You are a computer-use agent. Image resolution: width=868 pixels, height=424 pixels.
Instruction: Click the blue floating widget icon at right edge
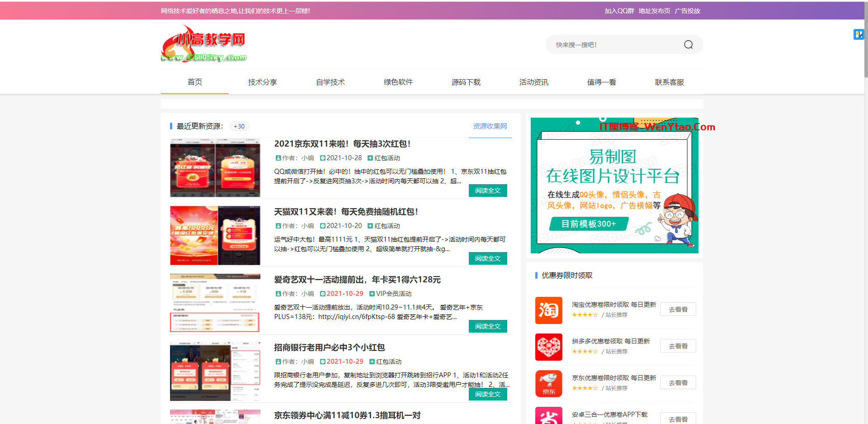859,34
